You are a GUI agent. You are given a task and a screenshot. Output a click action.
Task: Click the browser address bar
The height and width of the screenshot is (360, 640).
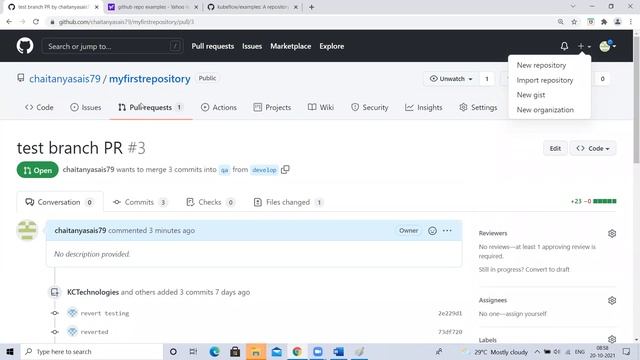302,22
